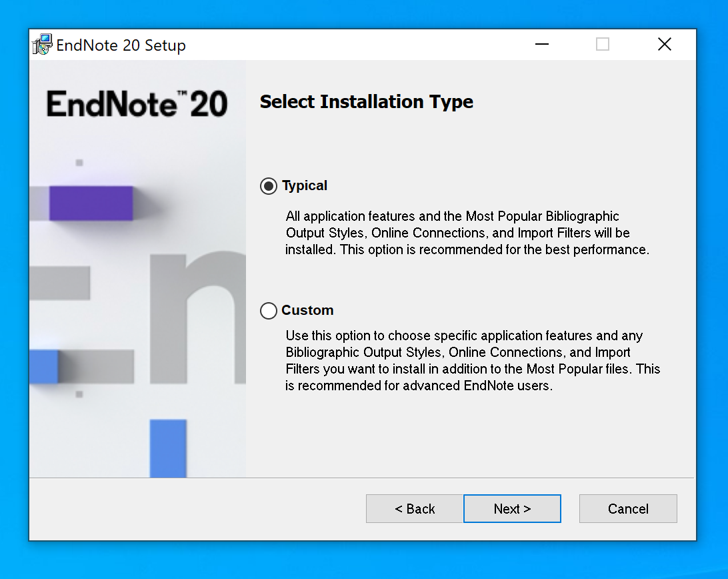The width and height of the screenshot is (728, 579).
Task: Click the Custom option description paragraph
Action: (472, 361)
